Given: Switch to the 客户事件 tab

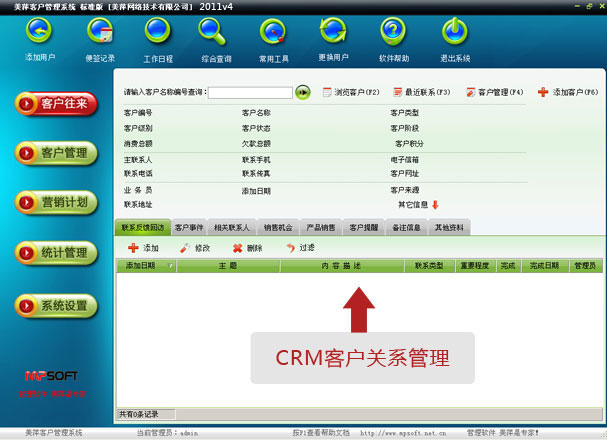Looking at the screenshot, I should (189, 228).
